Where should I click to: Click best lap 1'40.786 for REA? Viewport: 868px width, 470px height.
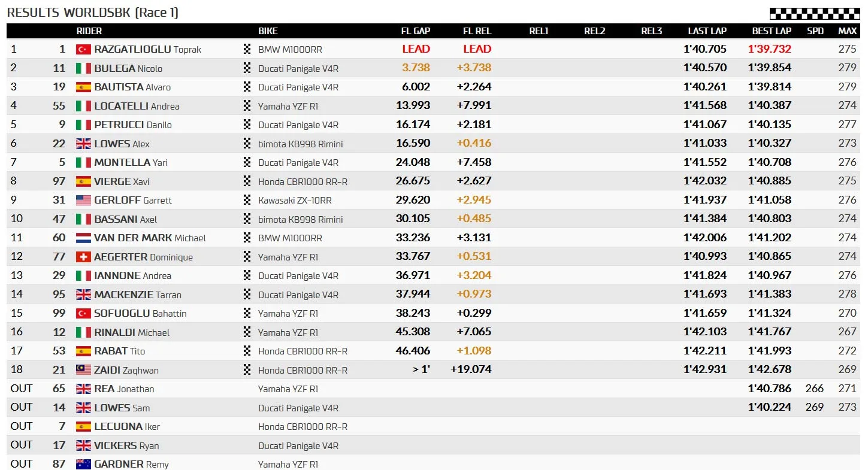(770, 389)
